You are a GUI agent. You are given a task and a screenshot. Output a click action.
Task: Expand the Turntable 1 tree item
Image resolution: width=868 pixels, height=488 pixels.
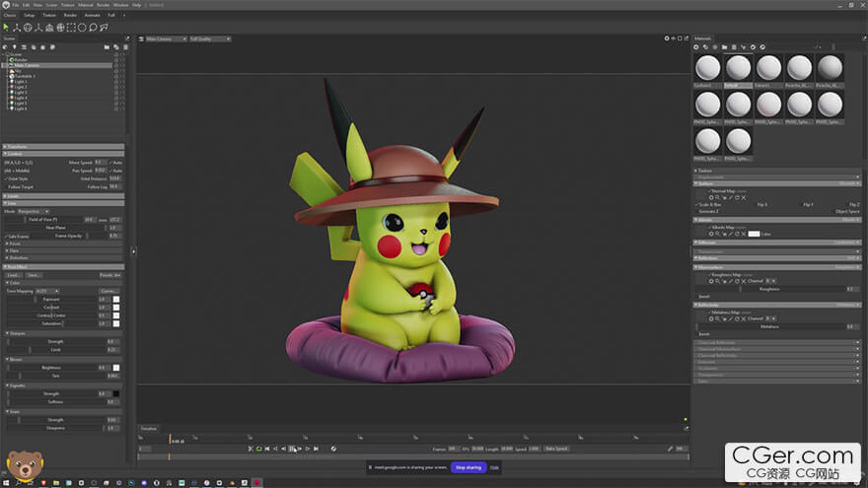point(6,76)
